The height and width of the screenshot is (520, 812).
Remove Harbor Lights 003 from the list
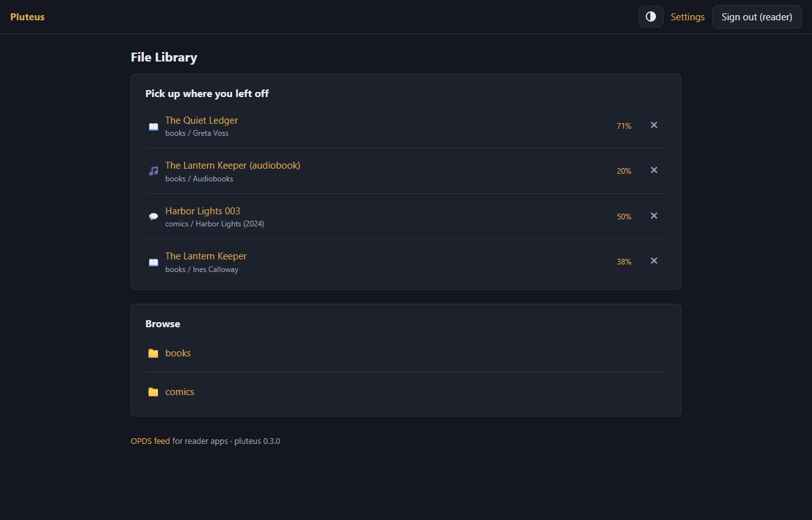pos(654,216)
